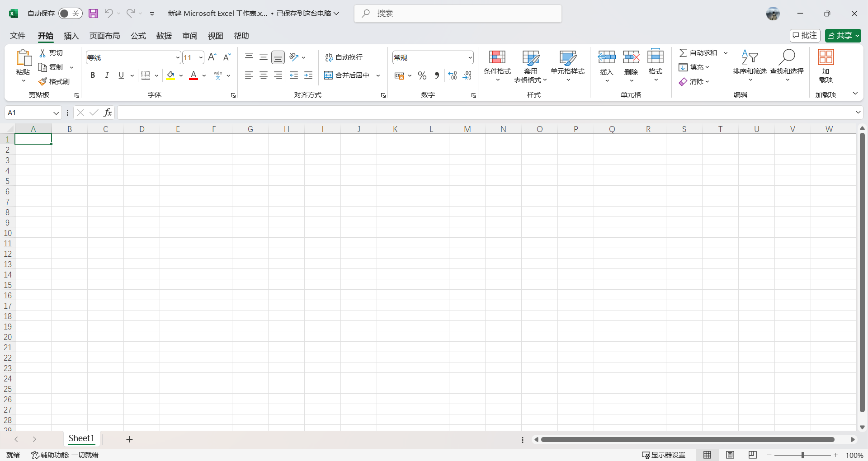Click the 共享 (Share) button

pos(843,36)
